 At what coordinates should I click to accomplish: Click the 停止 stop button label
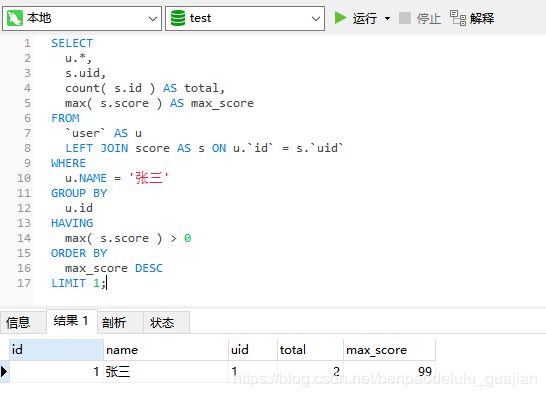point(429,18)
